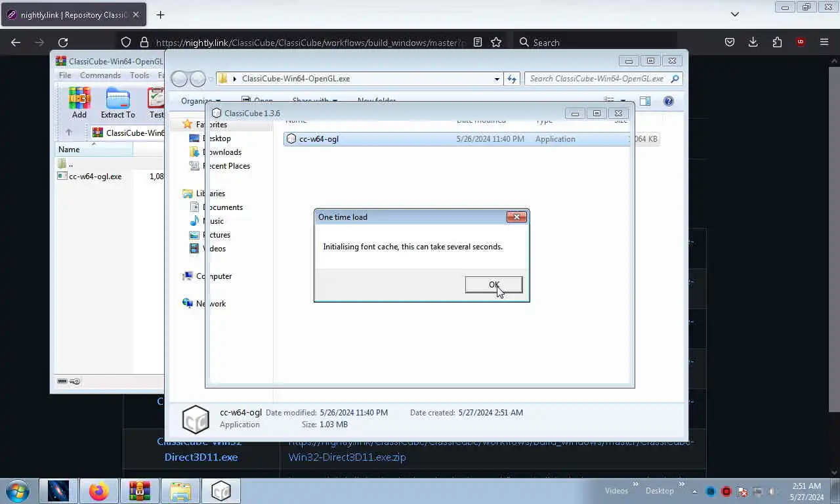Toggle Firefox reader view
Screen dimensions: 840x504
pyautogui.click(x=478, y=42)
